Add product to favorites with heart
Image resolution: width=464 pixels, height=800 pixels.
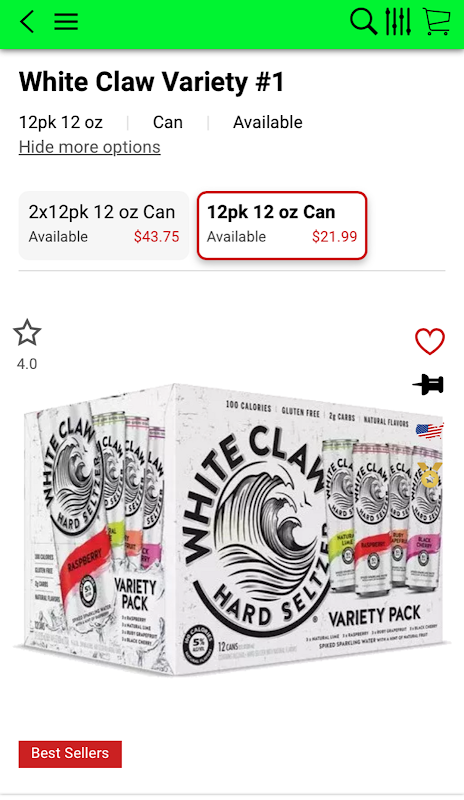(430, 341)
